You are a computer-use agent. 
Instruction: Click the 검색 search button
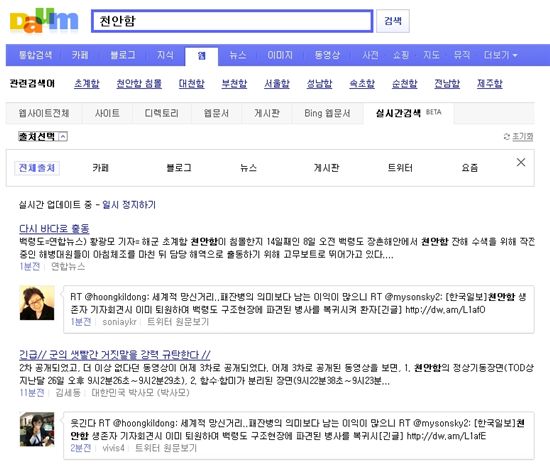(393, 21)
